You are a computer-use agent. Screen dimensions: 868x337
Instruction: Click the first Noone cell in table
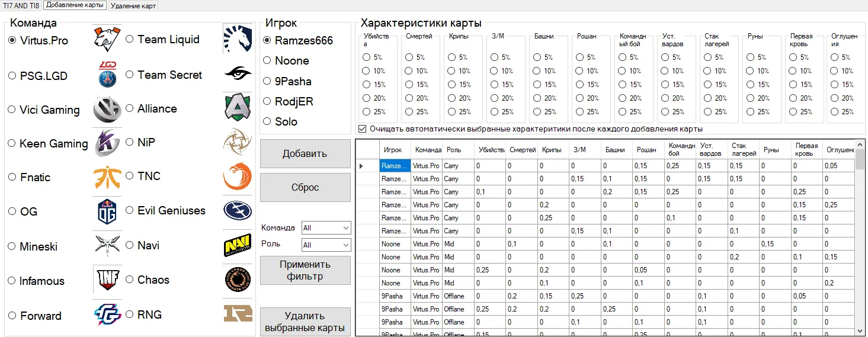click(x=395, y=244)
